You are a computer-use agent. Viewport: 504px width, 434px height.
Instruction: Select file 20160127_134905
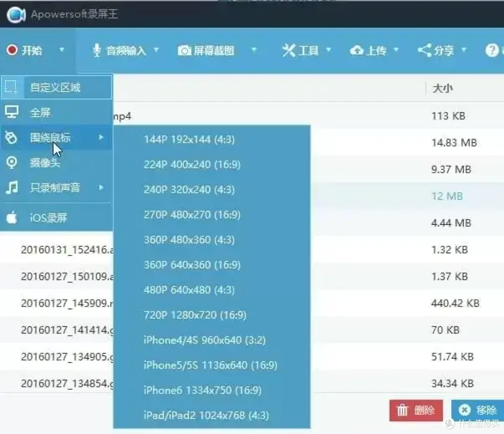[67, 356]
